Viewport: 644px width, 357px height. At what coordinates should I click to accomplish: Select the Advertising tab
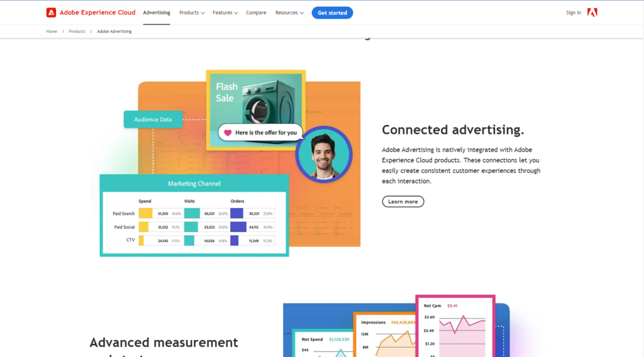[157, 13]
